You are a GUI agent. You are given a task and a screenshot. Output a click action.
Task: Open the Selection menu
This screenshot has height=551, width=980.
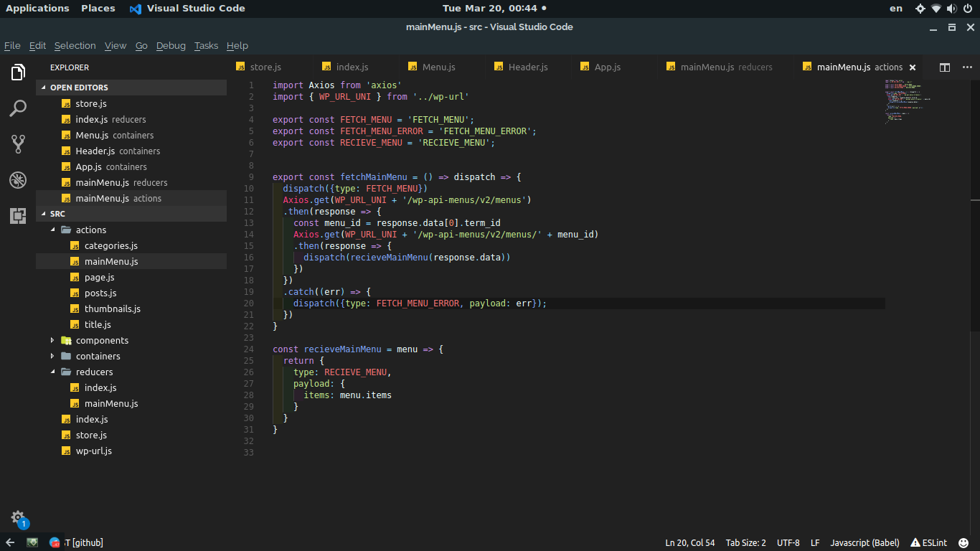[75, 45]
